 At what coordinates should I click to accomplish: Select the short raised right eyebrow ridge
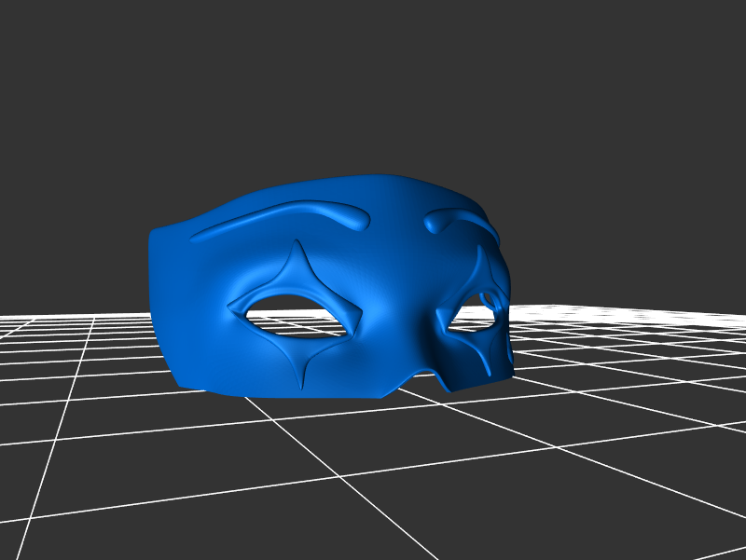coord(459,221)
